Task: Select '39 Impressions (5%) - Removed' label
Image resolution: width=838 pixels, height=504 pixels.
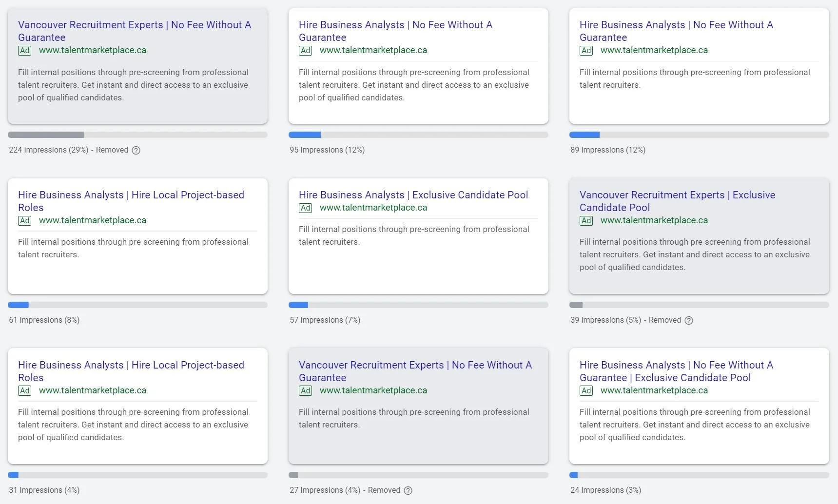Action: (626, 320)
